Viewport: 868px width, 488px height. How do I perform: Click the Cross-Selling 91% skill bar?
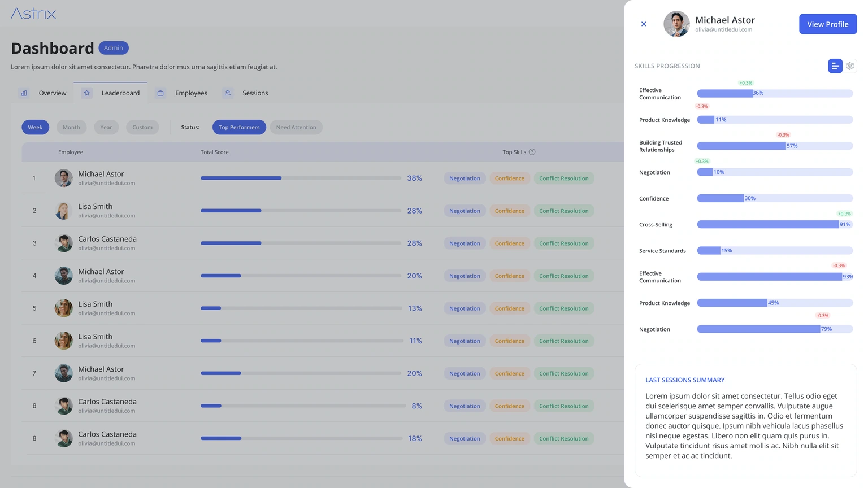775,224
